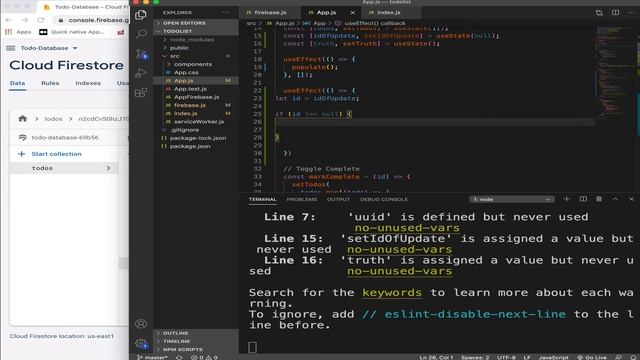Select the todos collection row
This screenshot has width=640, height=360.
64,168
